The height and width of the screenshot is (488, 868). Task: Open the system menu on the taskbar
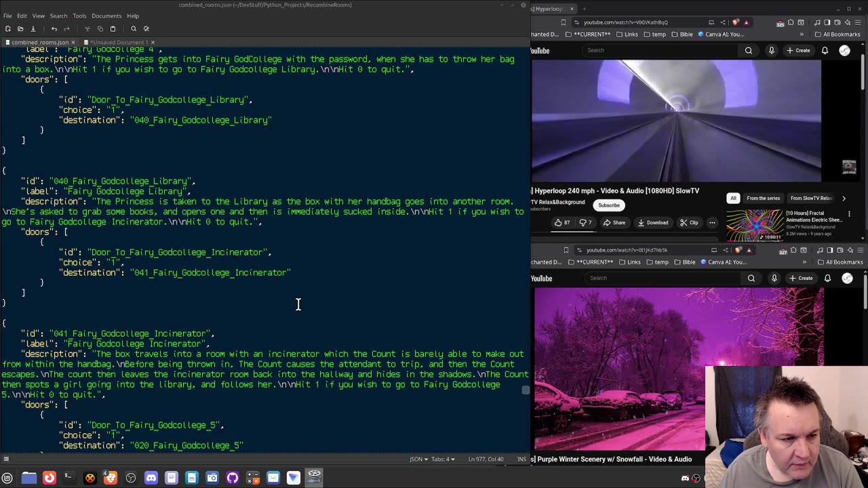7,478
